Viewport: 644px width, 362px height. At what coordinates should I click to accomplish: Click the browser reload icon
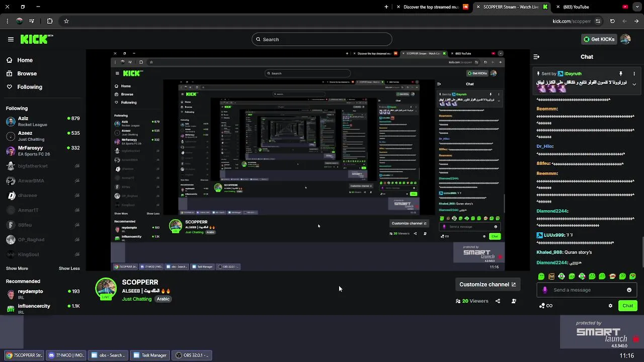612,21
